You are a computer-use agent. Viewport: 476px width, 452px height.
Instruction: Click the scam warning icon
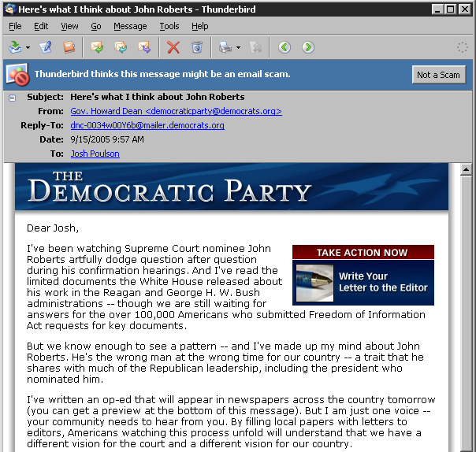coord(17,74)
